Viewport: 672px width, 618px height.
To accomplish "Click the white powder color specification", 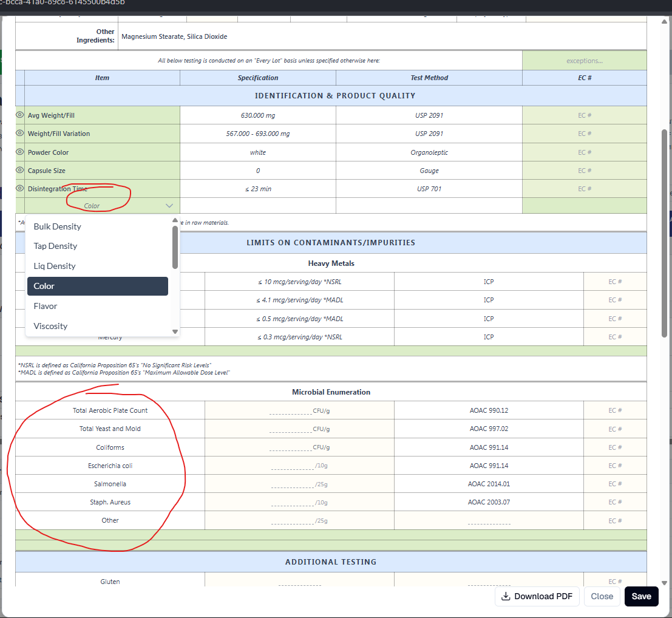I will [x=258, y=152].
